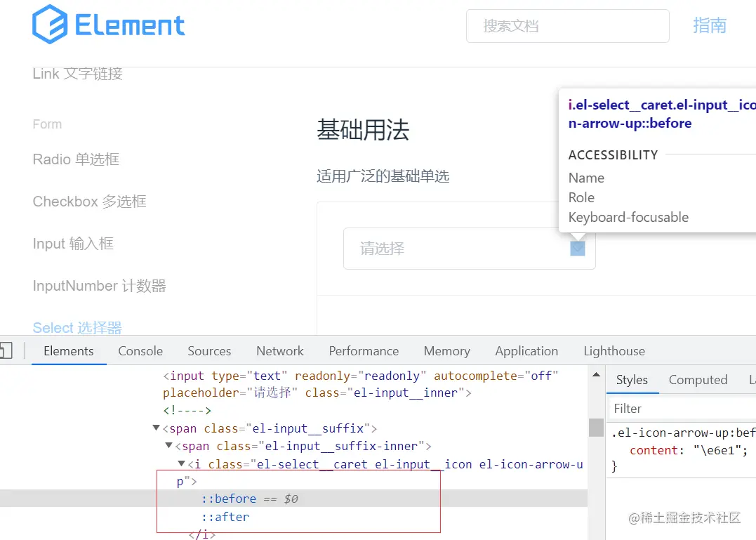Click the content "\e6e1" value
This screenshot has height=540, width=756.
[x=717, y=450]
